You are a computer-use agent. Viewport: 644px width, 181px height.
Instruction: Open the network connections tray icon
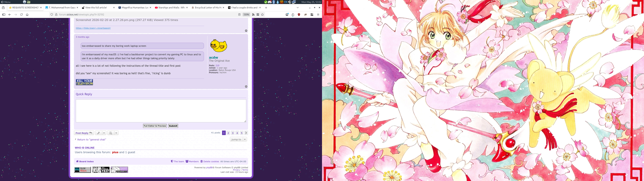pyautogui.click(x=294, y=2)
